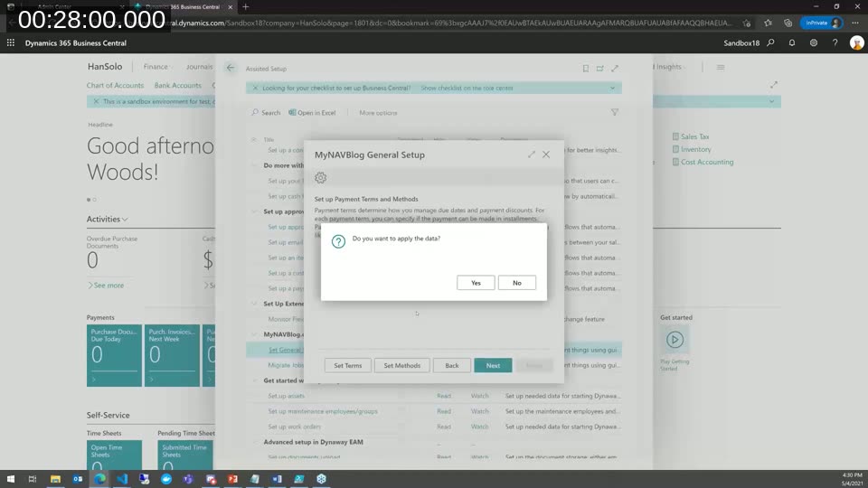This screenshot has width=868, height=488.
Task: Open the Edge favorites list
Action: tap(768, 23)
